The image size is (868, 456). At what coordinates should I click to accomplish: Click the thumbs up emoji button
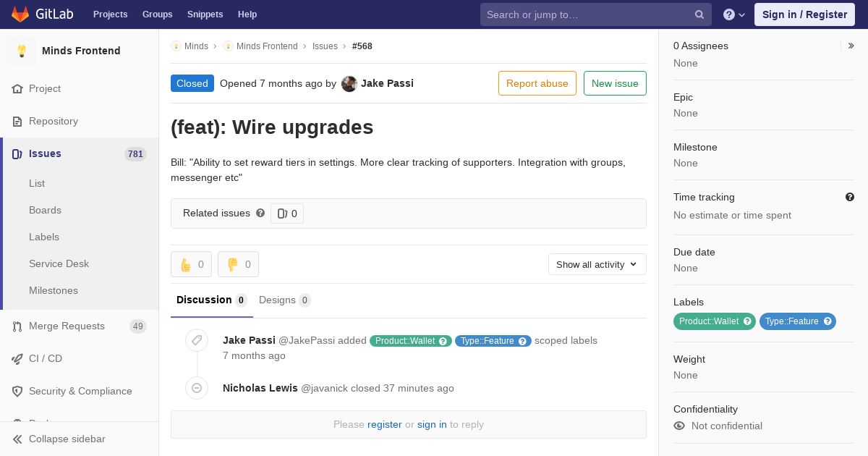(x=191, y=264)
